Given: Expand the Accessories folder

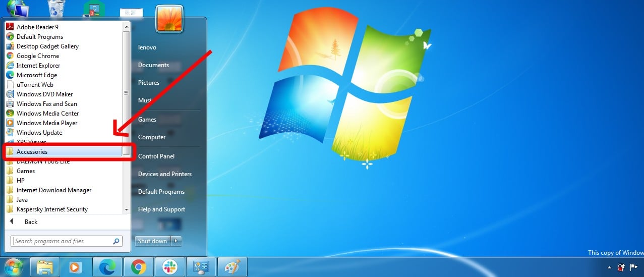Looking at the screenshot, I should pos(63,152).
